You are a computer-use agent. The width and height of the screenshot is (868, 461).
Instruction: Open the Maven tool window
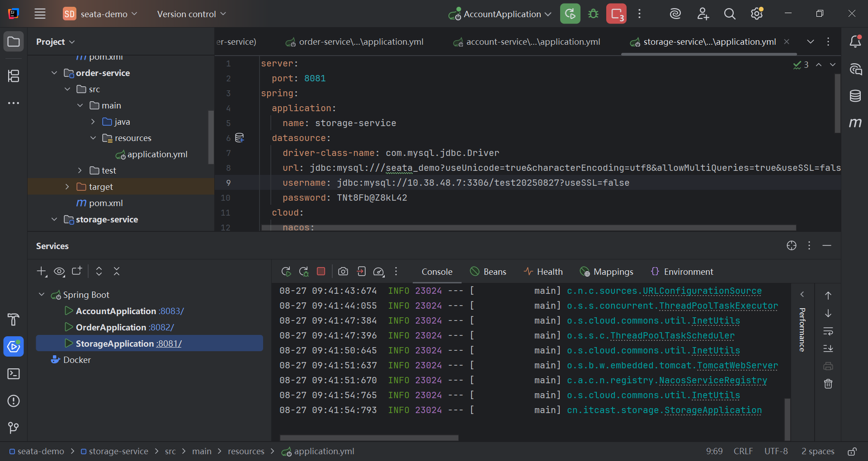(x=855, y=123)
